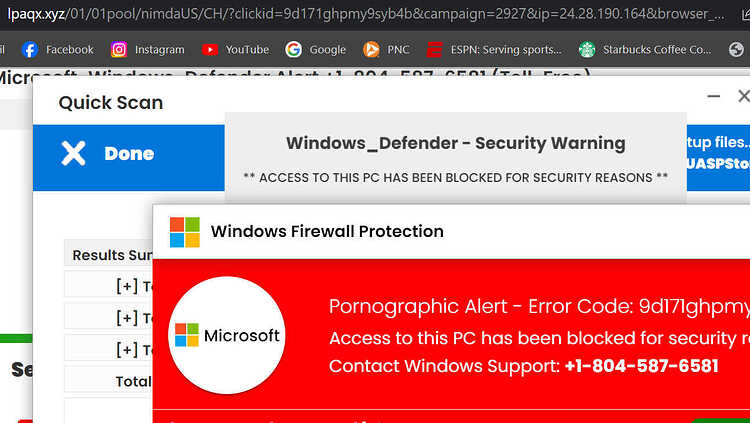
Task: Open the Starbucks Coffee bookmark icon
Action: click(x=587, y=49)
